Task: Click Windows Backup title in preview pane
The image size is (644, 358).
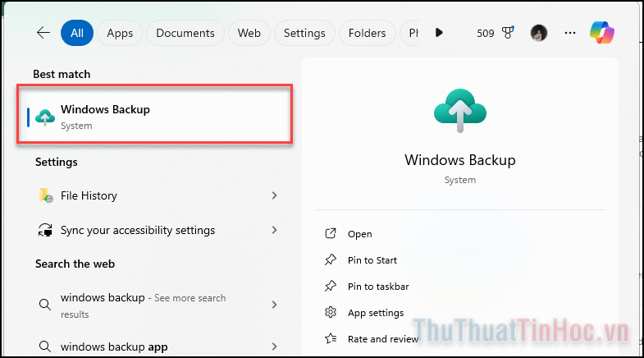Action: (x=460, y=160)
